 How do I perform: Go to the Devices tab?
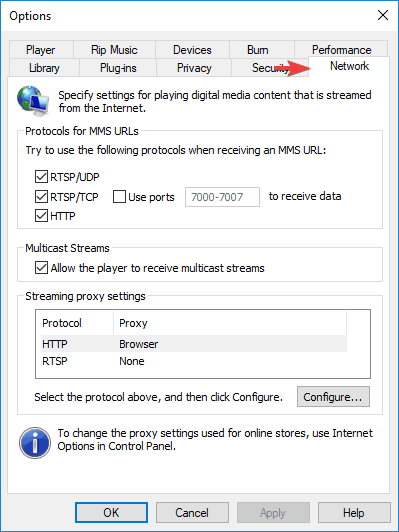tap(192, 50)
